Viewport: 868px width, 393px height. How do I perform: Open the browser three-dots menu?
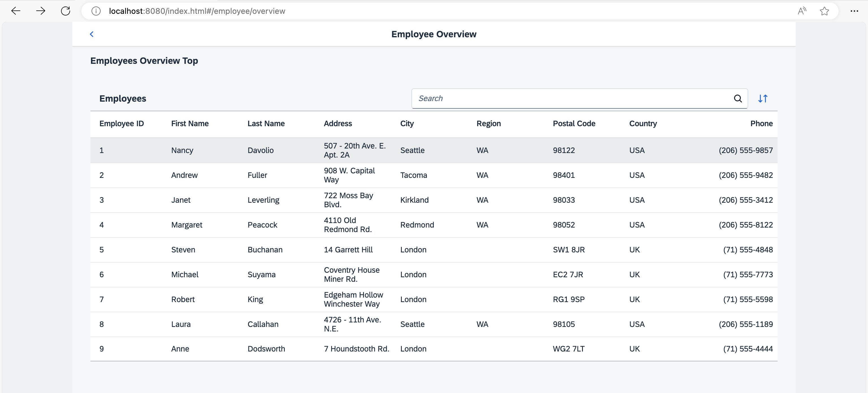(854, 11)
